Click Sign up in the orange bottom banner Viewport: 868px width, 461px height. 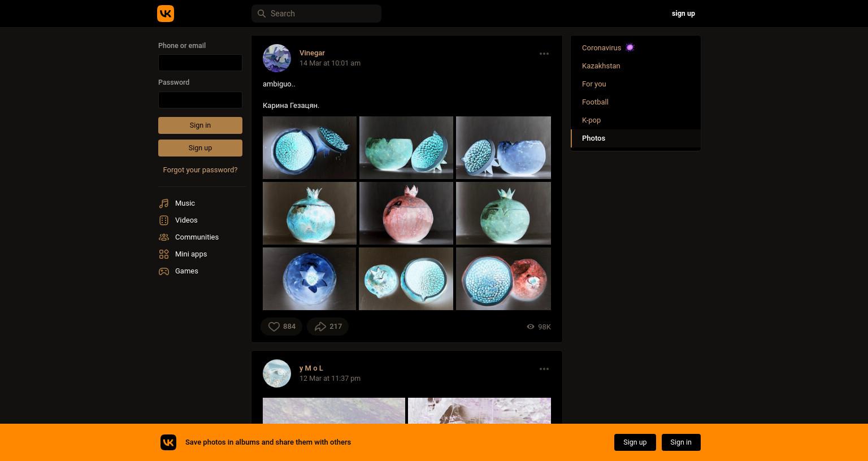[x=635, y=442]
